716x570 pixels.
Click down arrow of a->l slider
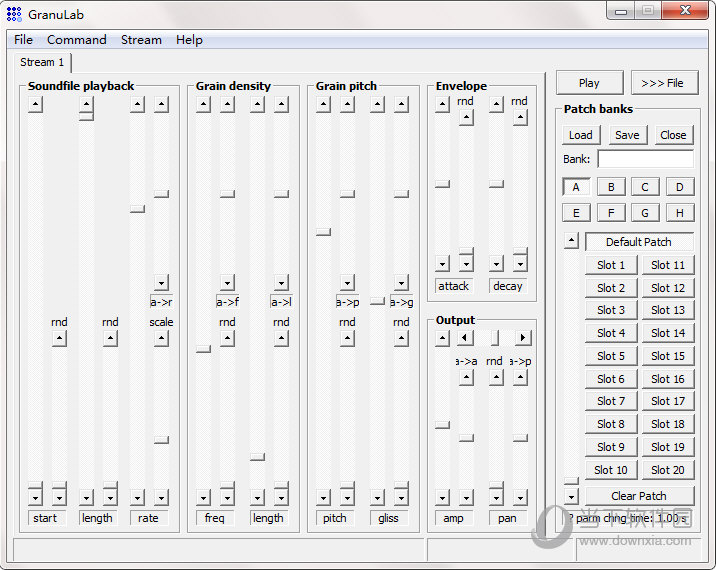tap(281, 283)
